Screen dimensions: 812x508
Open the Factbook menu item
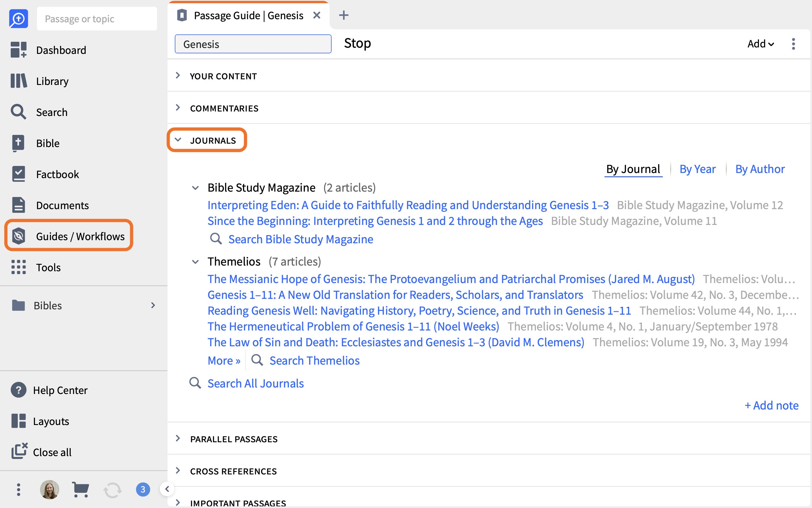(58, 174)
